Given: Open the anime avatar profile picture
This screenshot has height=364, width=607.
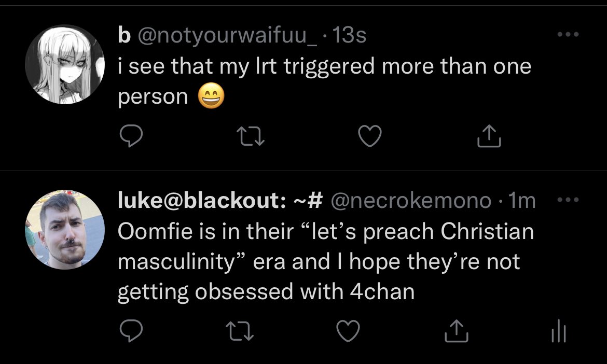Looking at the screenshot, I should [65, 65].
